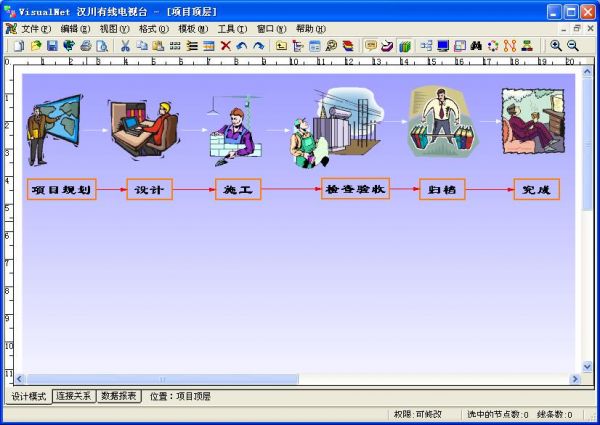This screenshot has width=600, height=425.
Task: Click the man pointing at map image
Action: 54,130
